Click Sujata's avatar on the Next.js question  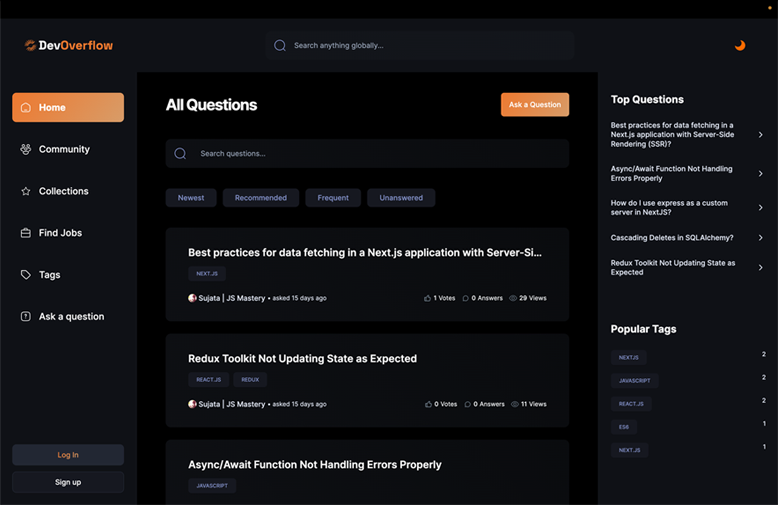(192, 298)
